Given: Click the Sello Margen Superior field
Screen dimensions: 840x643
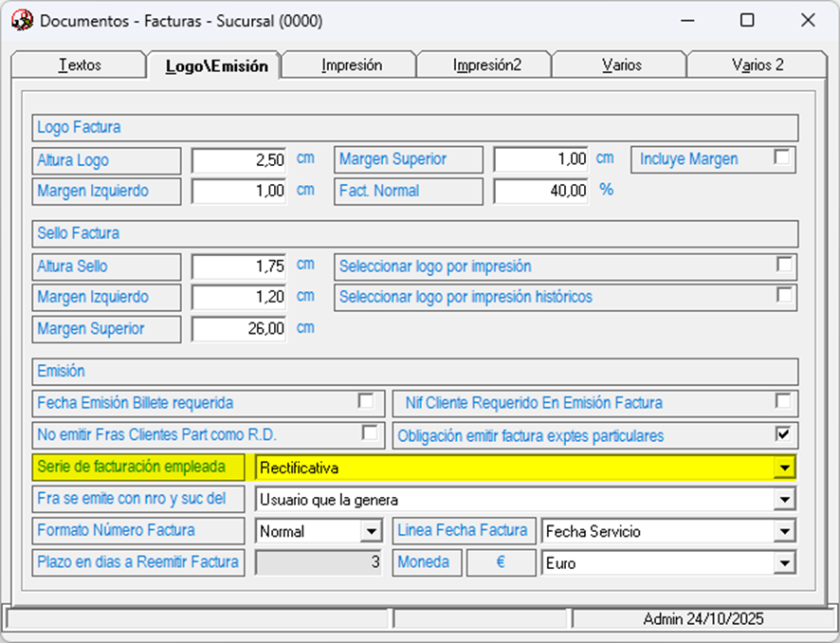Looking at the screenshot, I should click(240, 329).
